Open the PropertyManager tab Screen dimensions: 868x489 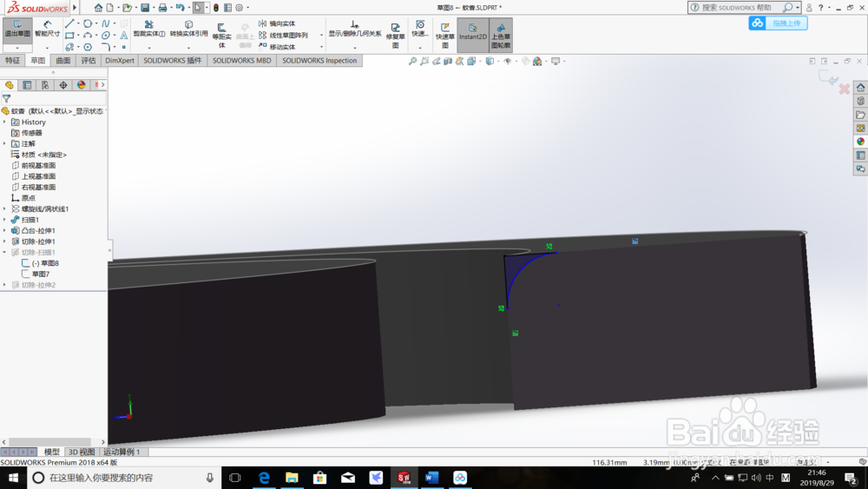tap(27, 85)
